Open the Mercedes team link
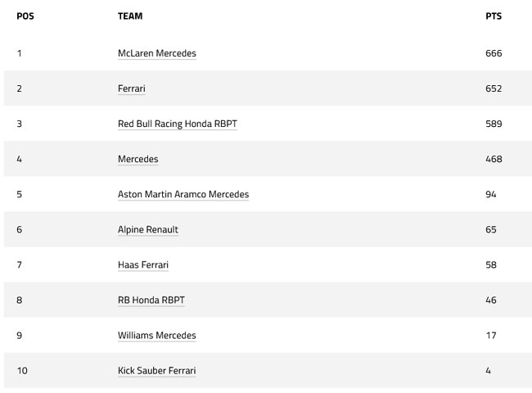The height and width of the screenshot is (393, 532). click(138, 159)
